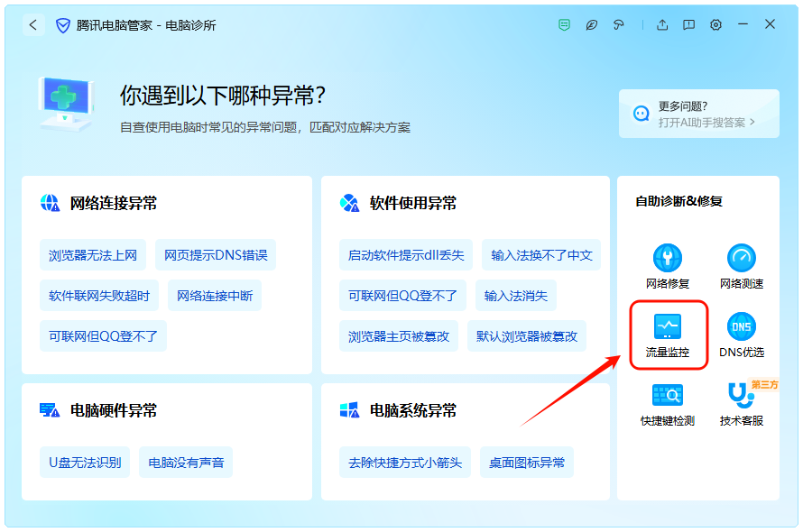The height and width of the screenshot is (532, 803).
Task: Launch 网络测速 speed test
Action: 741,267
